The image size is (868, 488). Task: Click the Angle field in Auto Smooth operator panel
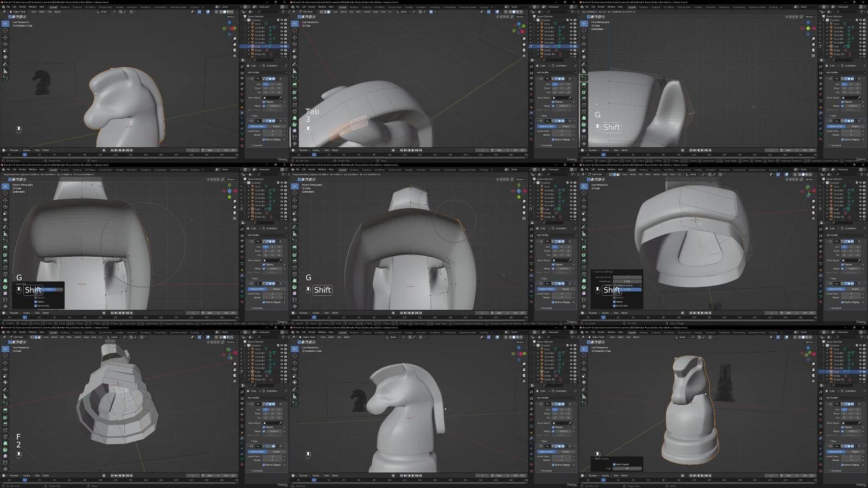(627, 468)
